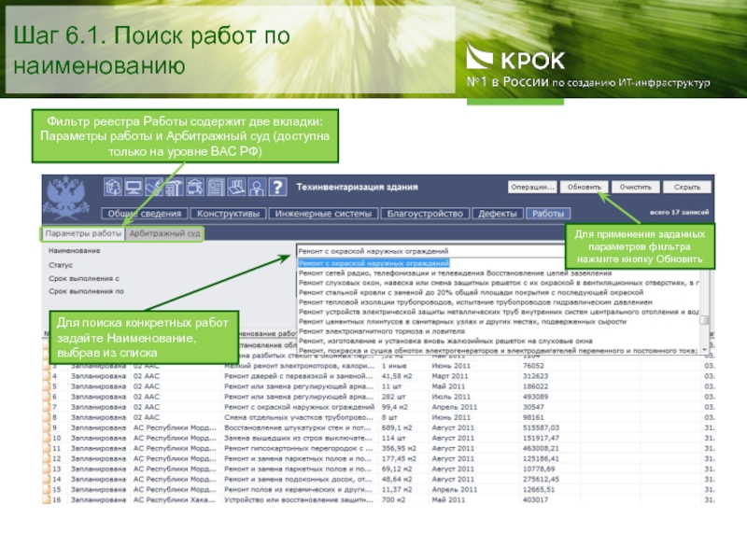Switch to the Арбитражный суд filter tab
747x560 pixels.
pyautogui.click(x=165, y=233)
